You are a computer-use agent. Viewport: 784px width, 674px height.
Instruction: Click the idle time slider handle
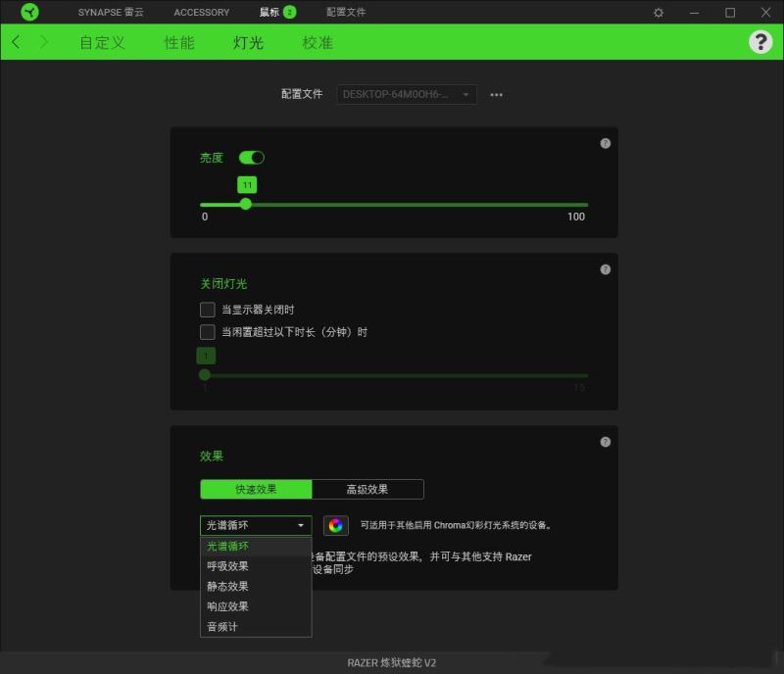205,374
